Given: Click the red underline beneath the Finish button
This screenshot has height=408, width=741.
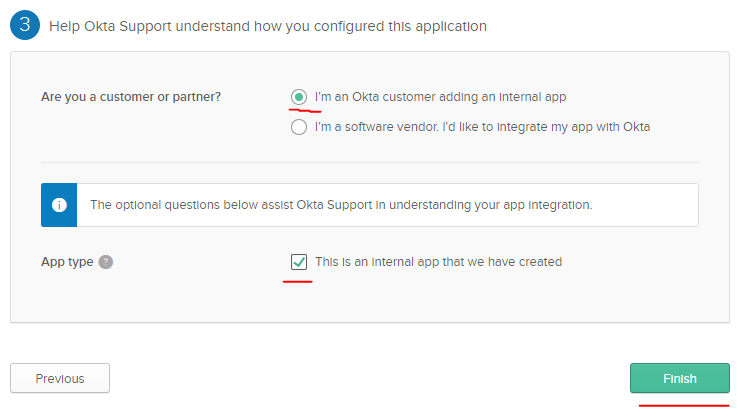Looking at the screenshot, I should [x=683, y=405].
